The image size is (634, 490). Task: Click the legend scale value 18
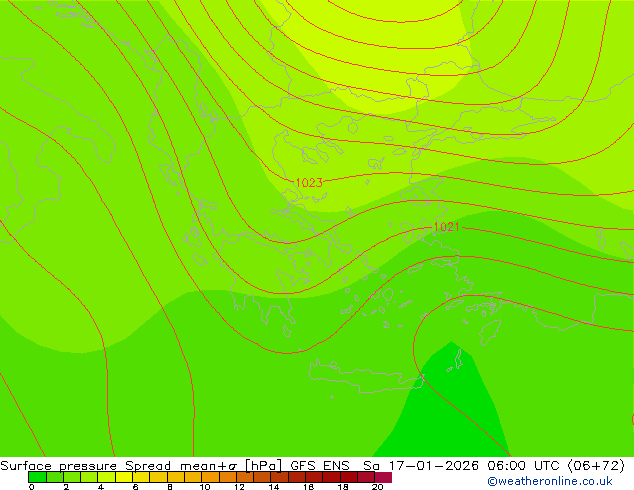[343, 487]
